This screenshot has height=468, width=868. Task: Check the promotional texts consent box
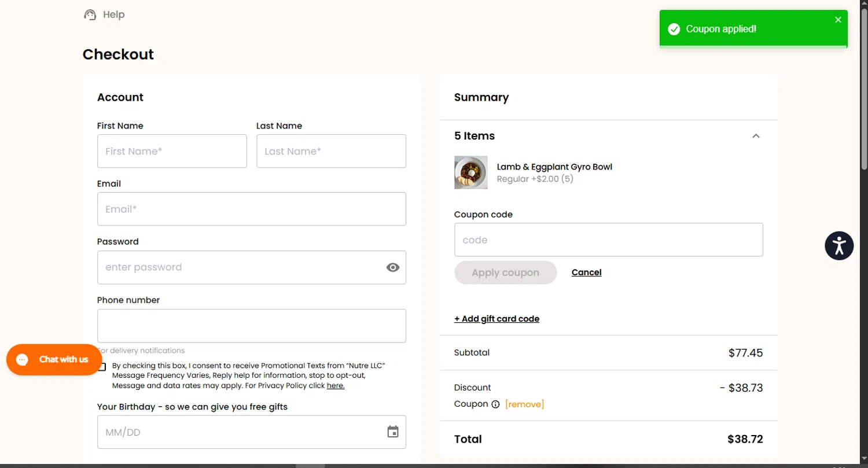point(102,367)
